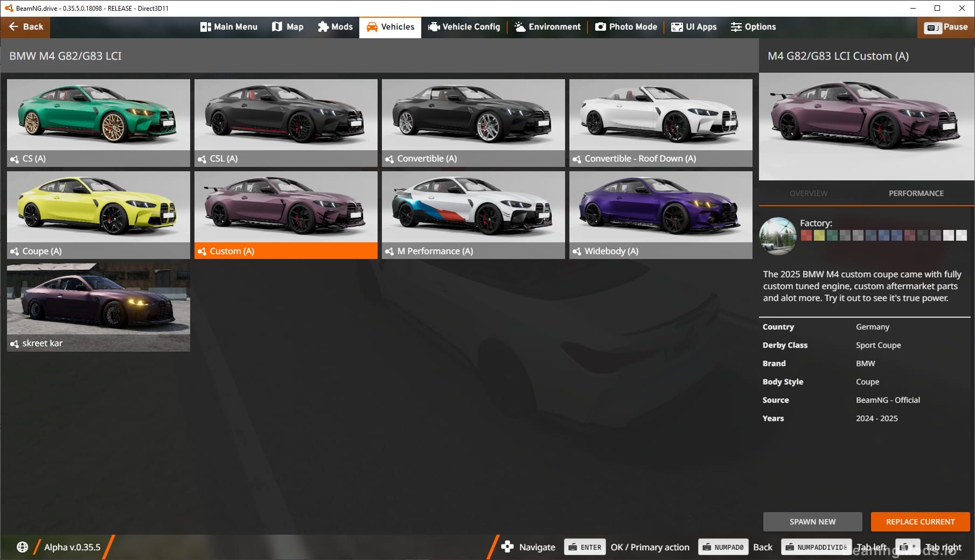Click the config icon next to M Performance (A)
Viewport: 975px width, 560px height.
[x=389, y=251]
